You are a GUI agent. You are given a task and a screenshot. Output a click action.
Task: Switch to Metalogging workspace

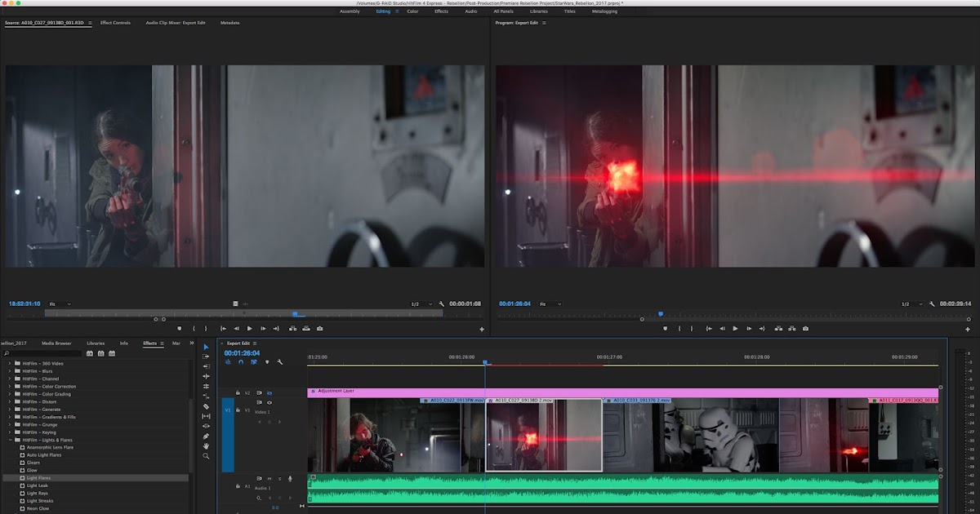604,11
